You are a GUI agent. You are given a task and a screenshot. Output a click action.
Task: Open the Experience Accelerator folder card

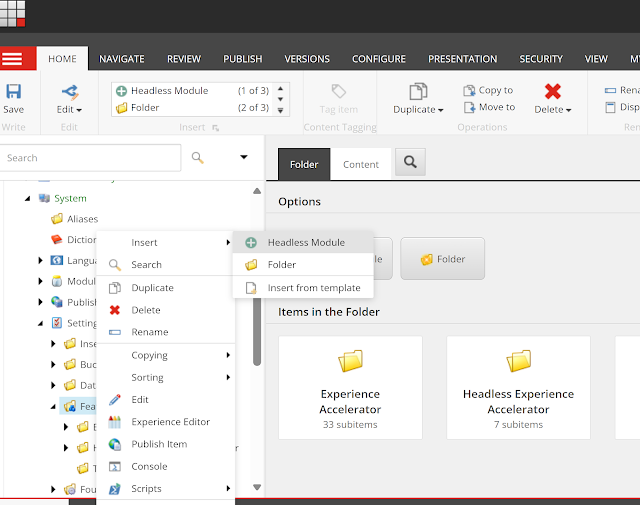point(350,387)
